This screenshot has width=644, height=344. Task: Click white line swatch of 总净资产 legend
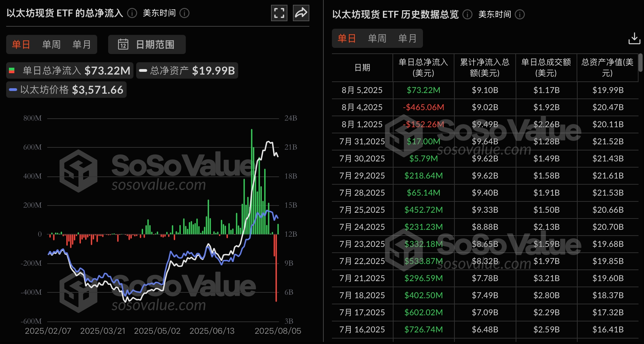pos(143,70)
